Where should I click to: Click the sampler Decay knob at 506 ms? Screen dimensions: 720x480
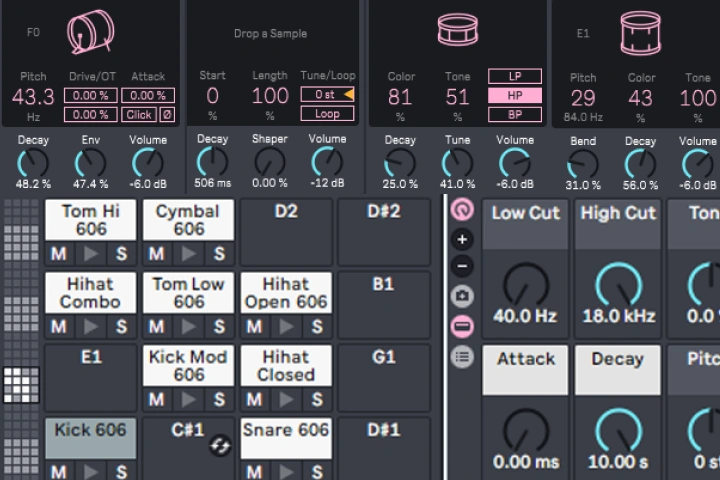click(x=212, y=162)
